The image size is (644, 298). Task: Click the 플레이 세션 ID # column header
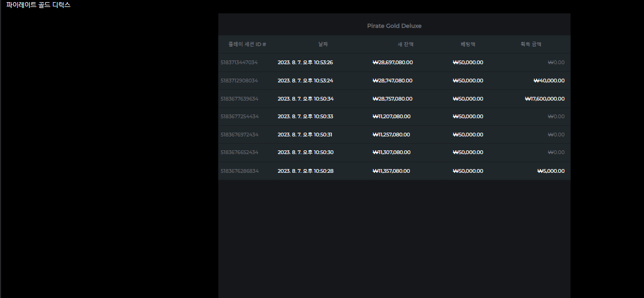247,44
